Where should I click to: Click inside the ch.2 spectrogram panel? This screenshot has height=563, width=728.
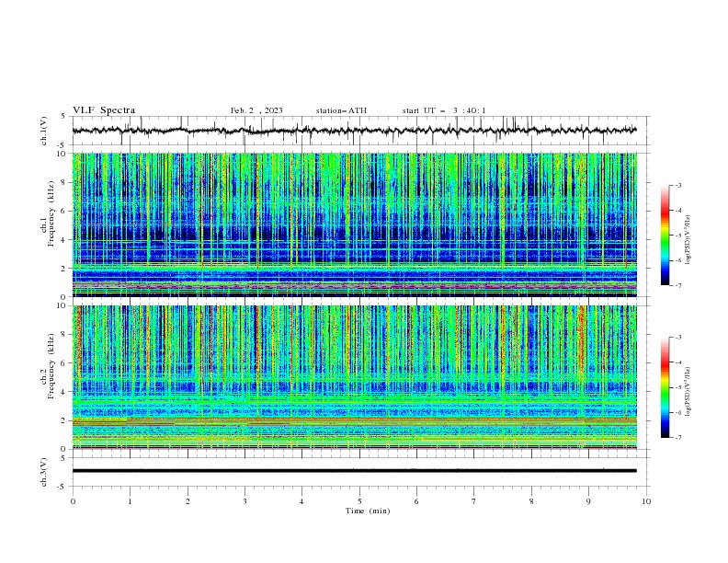pyautogui.click(x=354, y=377)
